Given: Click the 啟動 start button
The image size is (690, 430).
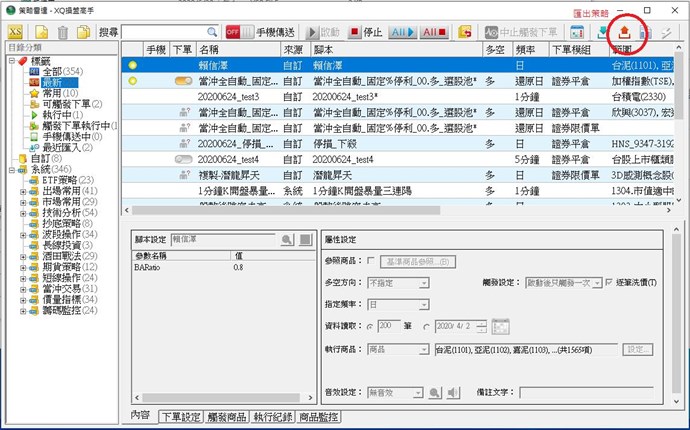Looking at the screenshot, I should pos(323,32).
